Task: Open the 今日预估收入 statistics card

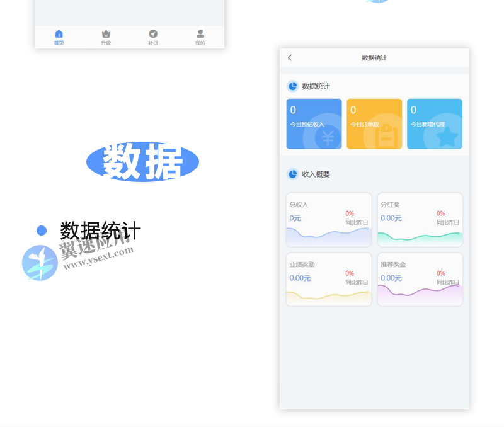Action: tap(314, 123)
